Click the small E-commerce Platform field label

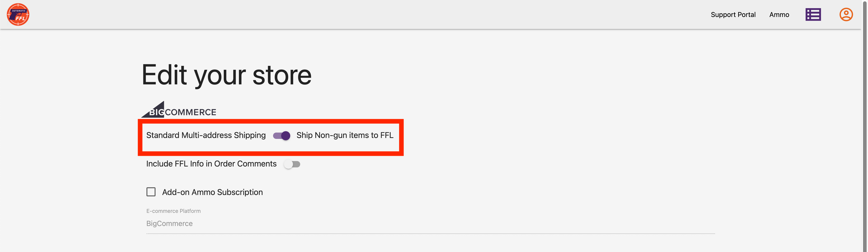click(173, 211)
